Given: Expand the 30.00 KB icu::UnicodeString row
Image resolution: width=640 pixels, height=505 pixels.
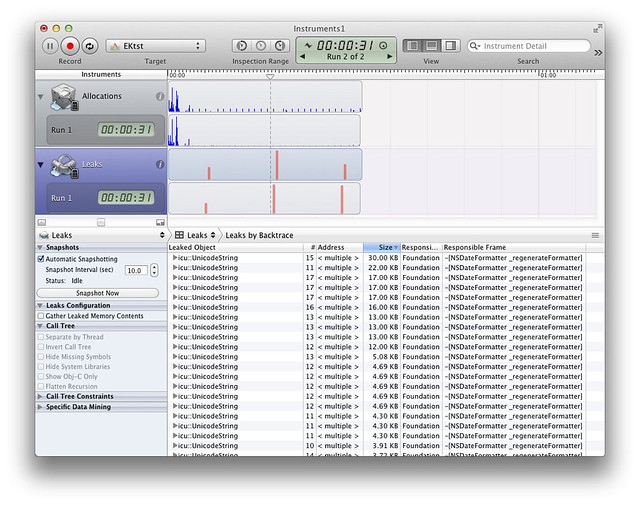Looking at the screenshot, I should (175, 258).
